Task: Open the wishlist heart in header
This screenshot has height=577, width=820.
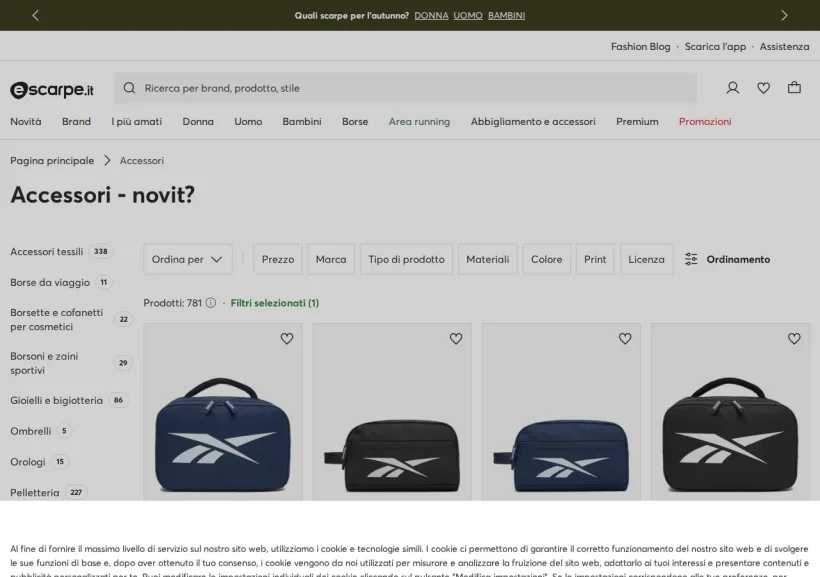Action: 764,88
